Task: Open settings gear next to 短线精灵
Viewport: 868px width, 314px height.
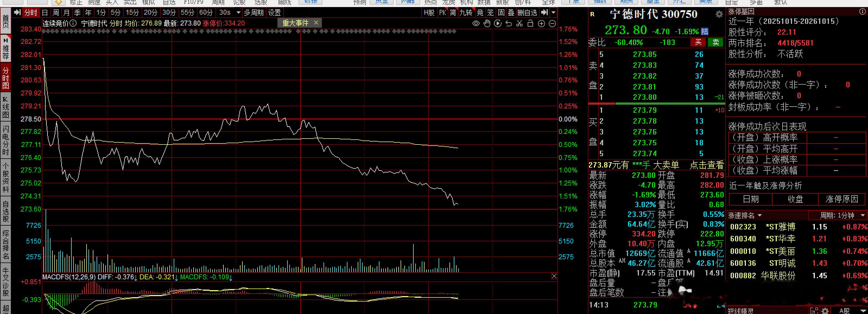Action: (825, 311)
